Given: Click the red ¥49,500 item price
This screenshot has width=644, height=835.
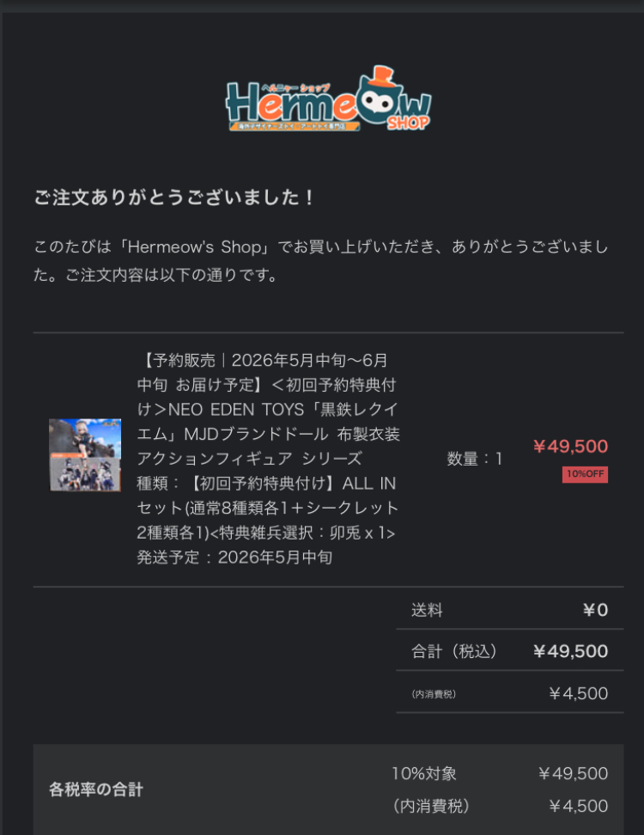Looking at the screenshot, I should coord(570,446).
